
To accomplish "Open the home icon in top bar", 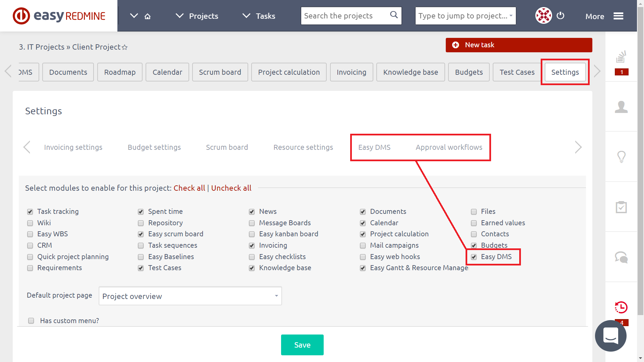I will click(x=148, y=16).
